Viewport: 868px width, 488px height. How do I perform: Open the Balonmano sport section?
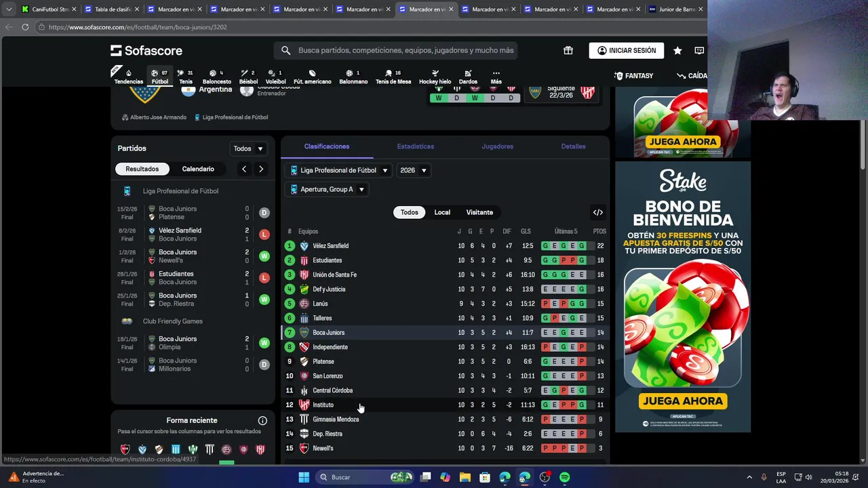tap(353, 77)
